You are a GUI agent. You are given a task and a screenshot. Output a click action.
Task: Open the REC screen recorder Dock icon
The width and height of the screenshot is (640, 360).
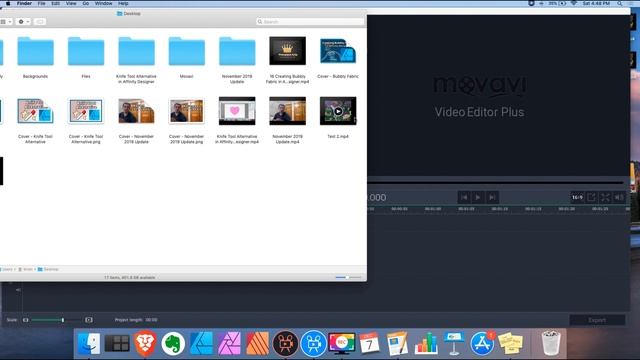click(342, 343)
